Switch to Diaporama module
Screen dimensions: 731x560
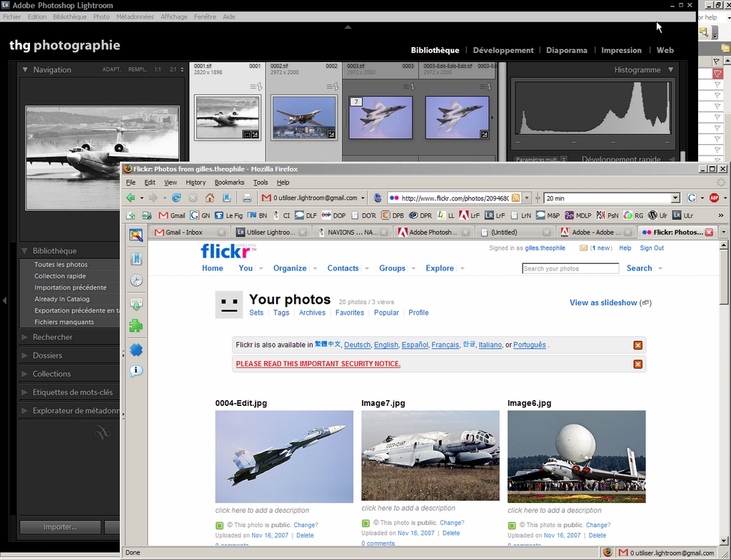(x=566, y=51)
